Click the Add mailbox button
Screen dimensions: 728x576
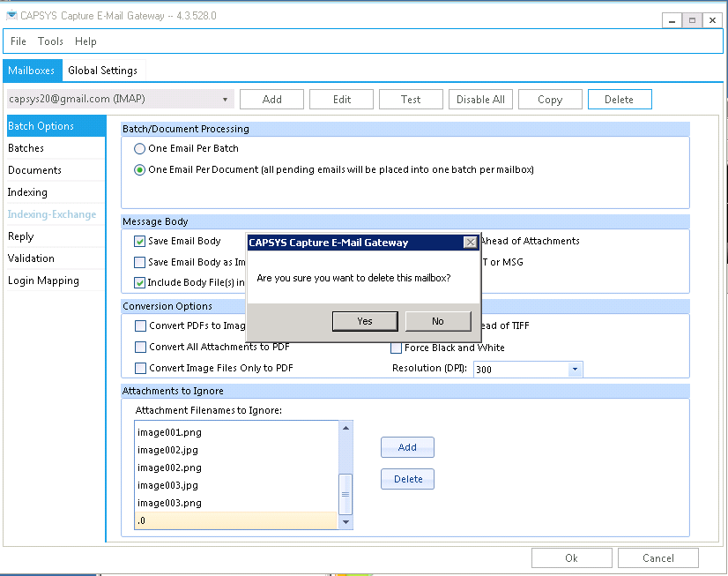272,100
